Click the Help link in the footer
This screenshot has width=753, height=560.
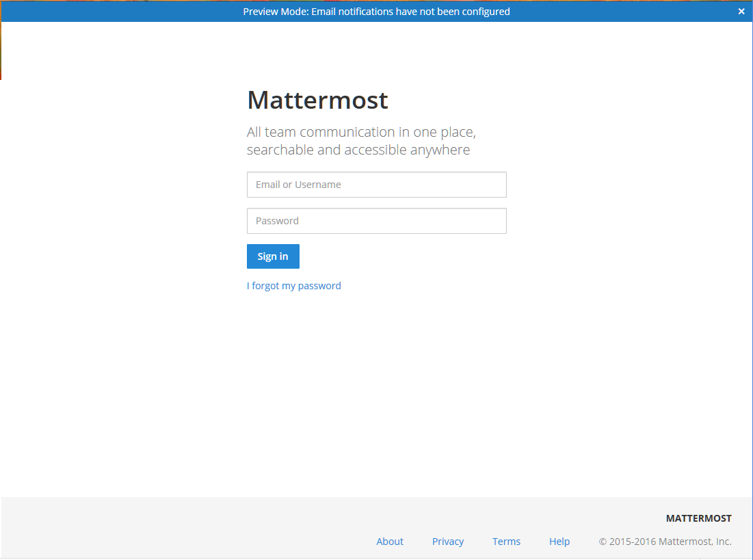click(x=559, y=541)
